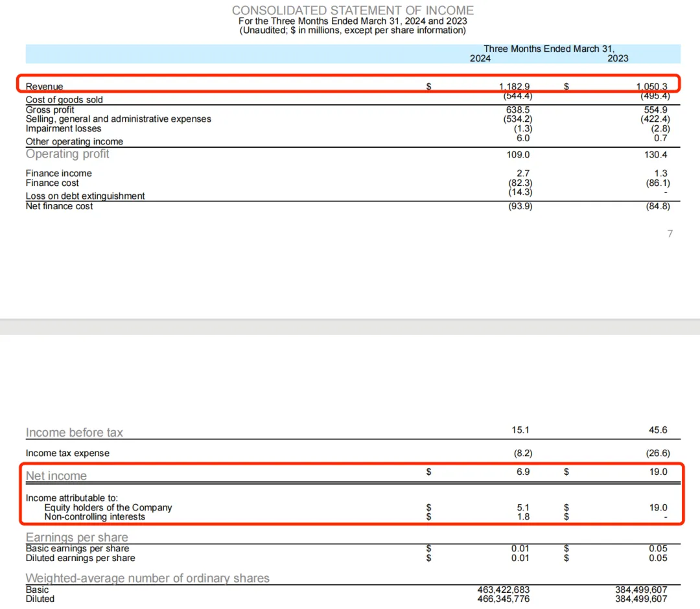The width and height of the screenshot is (700, 609).
Task: Select 'Equity holders of the Company' label
Action: pyautogui.click(x=108, y=508)
